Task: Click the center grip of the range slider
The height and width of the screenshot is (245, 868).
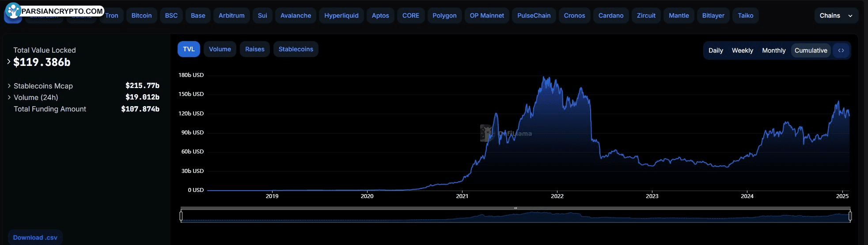Action: (x=515, y=208)
